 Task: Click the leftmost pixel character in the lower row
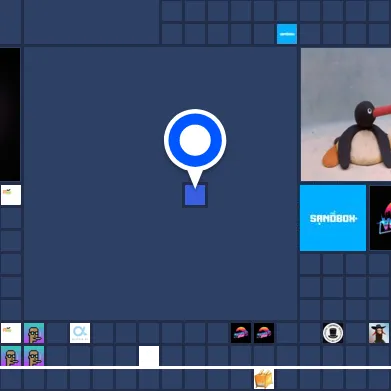pos(11,356)
